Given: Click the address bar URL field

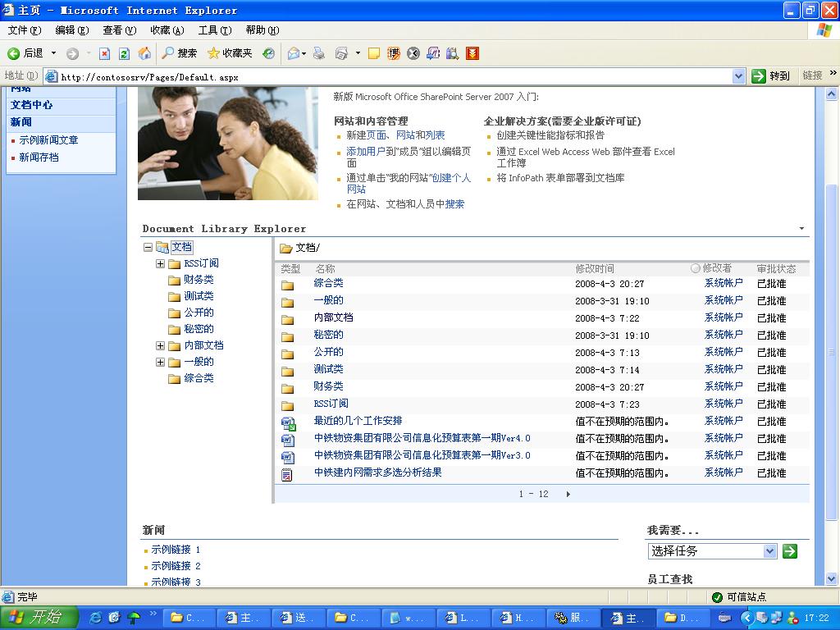Looking at the screenshot, I should click(x=394, y=76).
